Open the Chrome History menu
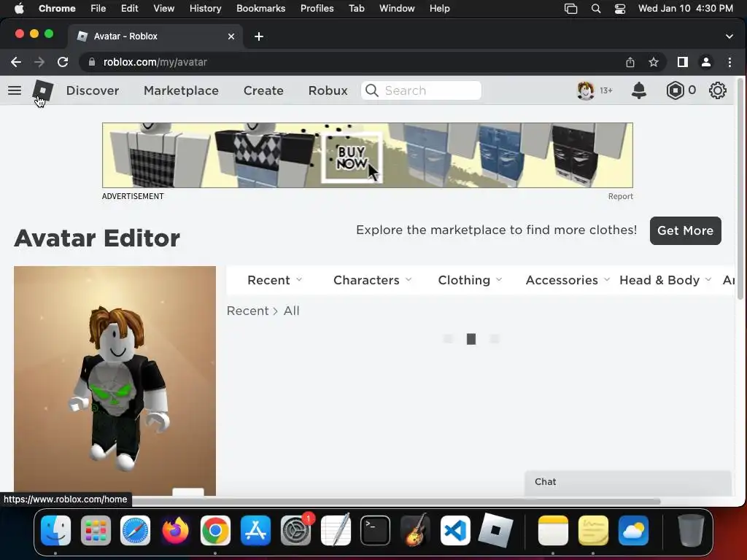 (x=205, y=9)
